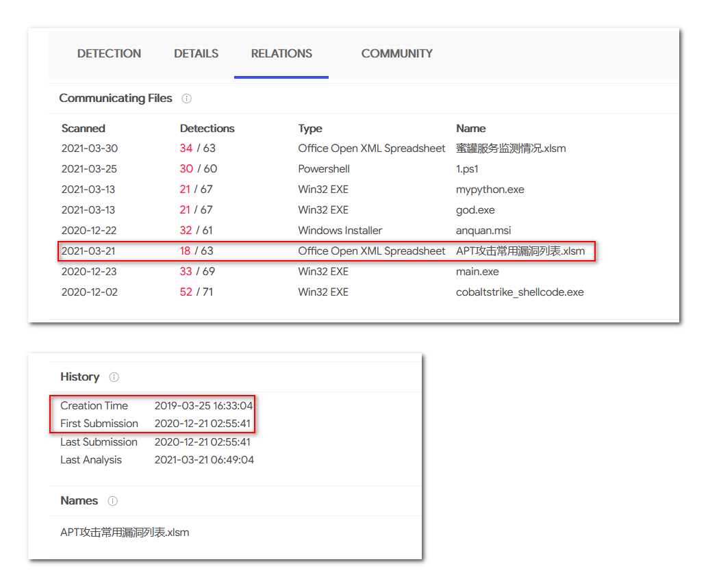Open the DETAILS tab
This screenshot has width=708, height=588.
(196, 53)
